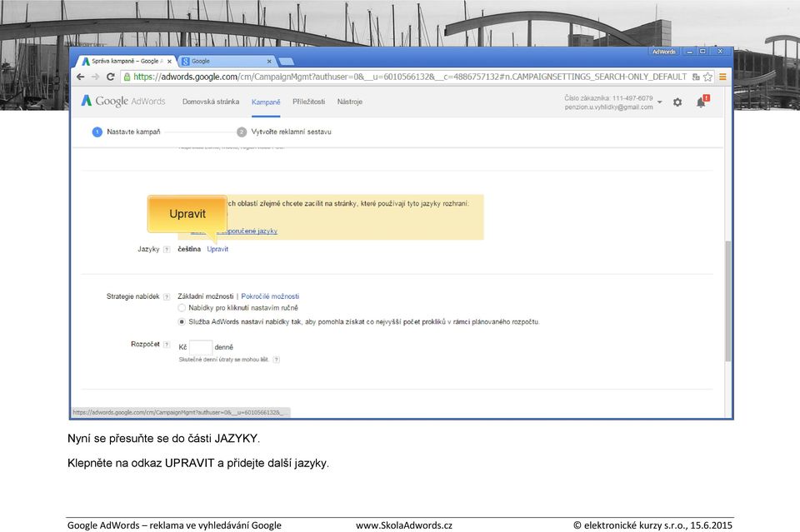
Task: Click the čeština language value
Action: 189,249
